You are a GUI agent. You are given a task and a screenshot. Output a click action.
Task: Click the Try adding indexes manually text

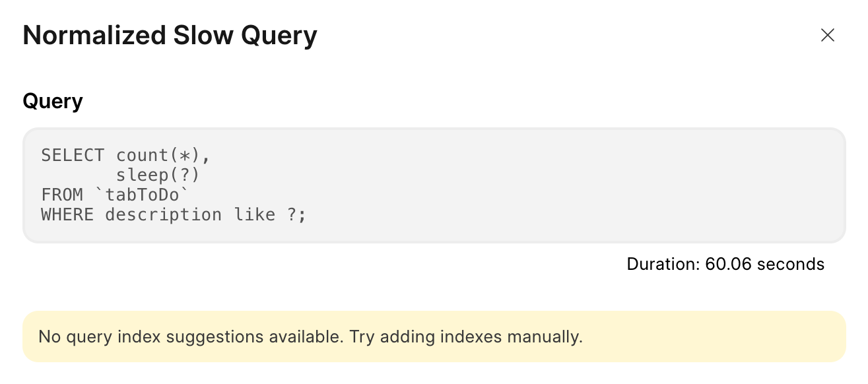(x=466, y=337)
